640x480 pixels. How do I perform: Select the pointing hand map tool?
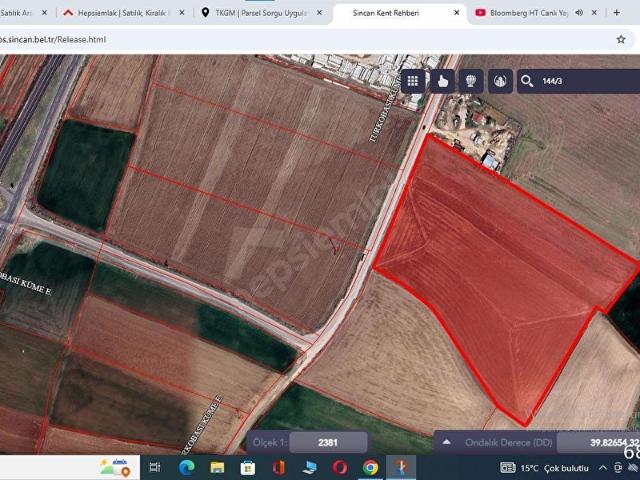pyautogui.click(x=442, y=81)
